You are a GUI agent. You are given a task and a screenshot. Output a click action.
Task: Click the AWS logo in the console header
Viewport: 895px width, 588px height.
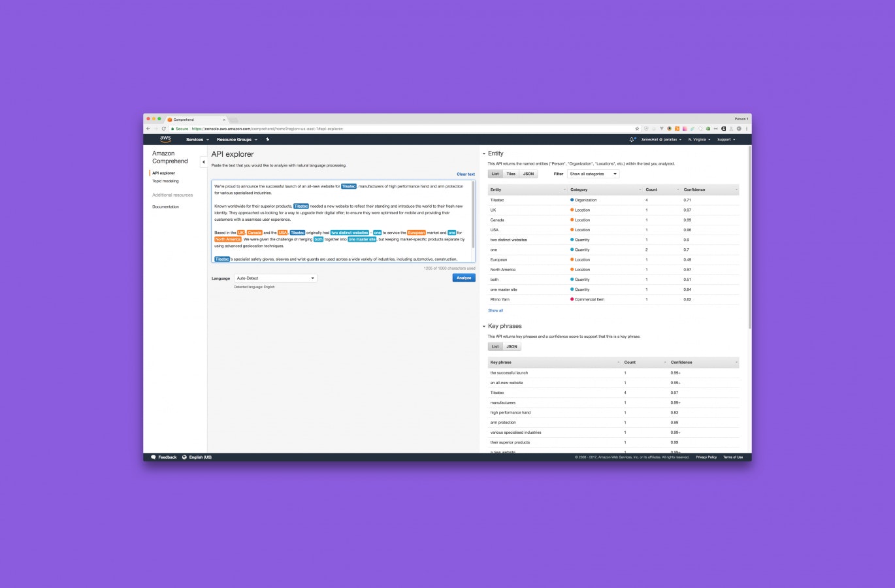pyautogui.click(x=165, y=139)
